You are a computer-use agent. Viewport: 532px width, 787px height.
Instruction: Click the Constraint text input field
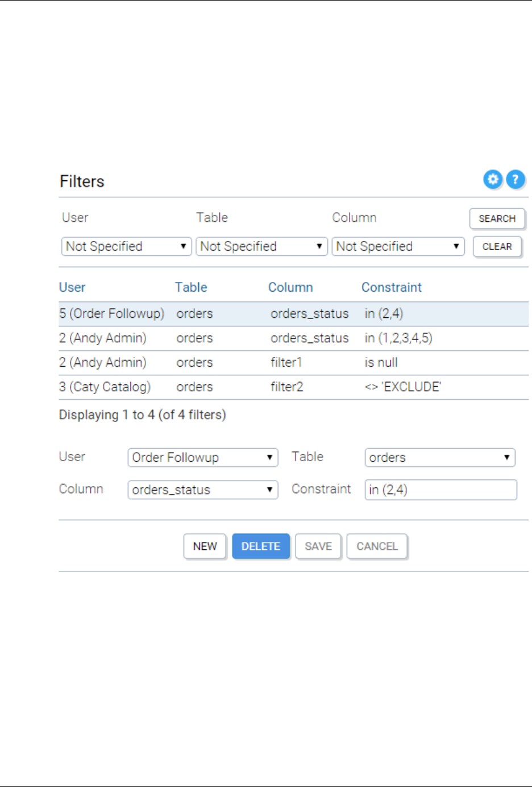tap(440, 490)
